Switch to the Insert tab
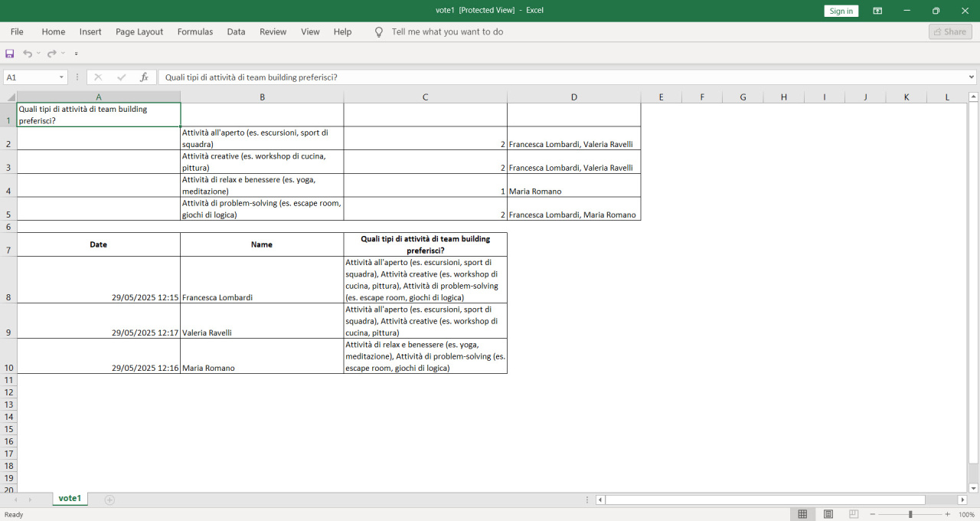 [90, 31]
